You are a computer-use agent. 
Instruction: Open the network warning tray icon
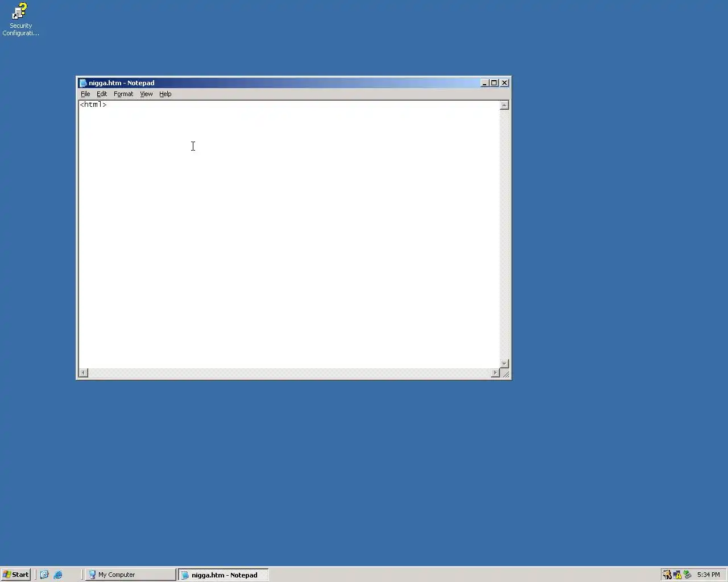click(677, 575)
